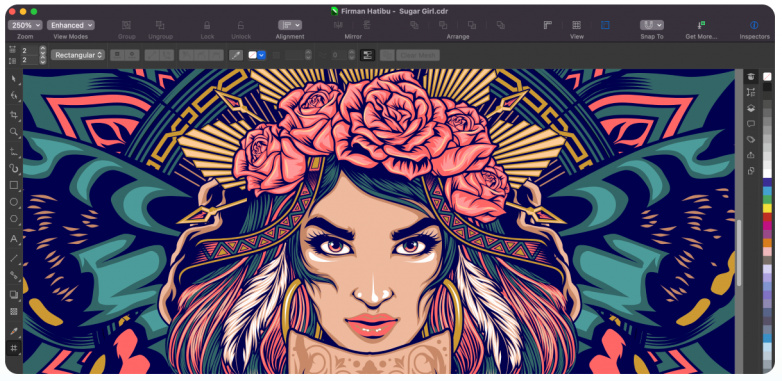Image resolution: width=782 pixels, height=381 pixels.
Task: Open the Snap To dropdown arrow
Action: [x=659, y=25]
